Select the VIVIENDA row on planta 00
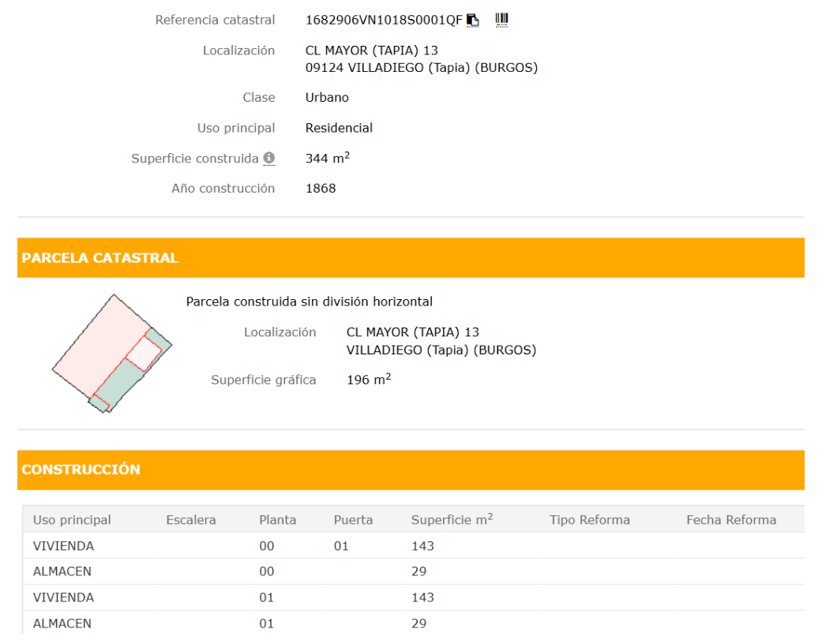 coord(63,546)
